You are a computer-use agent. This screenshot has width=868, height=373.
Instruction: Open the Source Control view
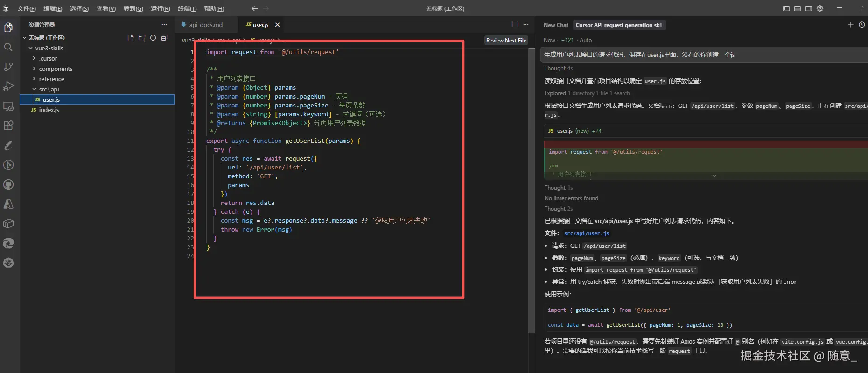pos(8,67)
